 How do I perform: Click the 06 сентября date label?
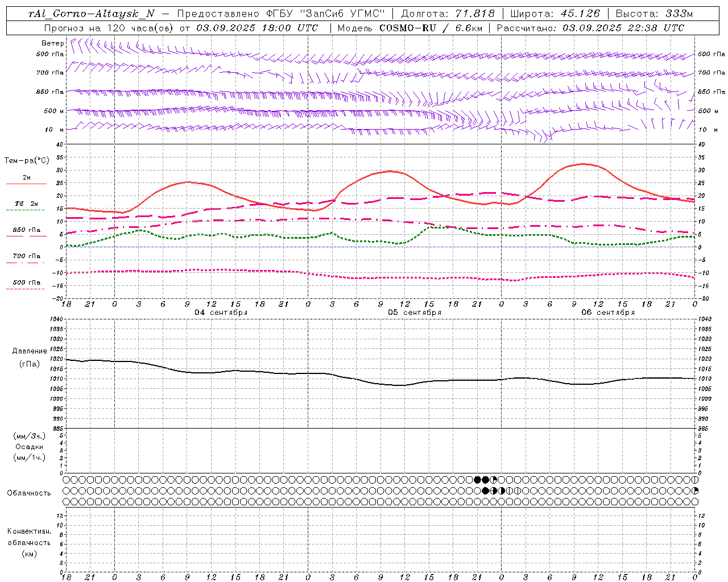tap(608, 313)
